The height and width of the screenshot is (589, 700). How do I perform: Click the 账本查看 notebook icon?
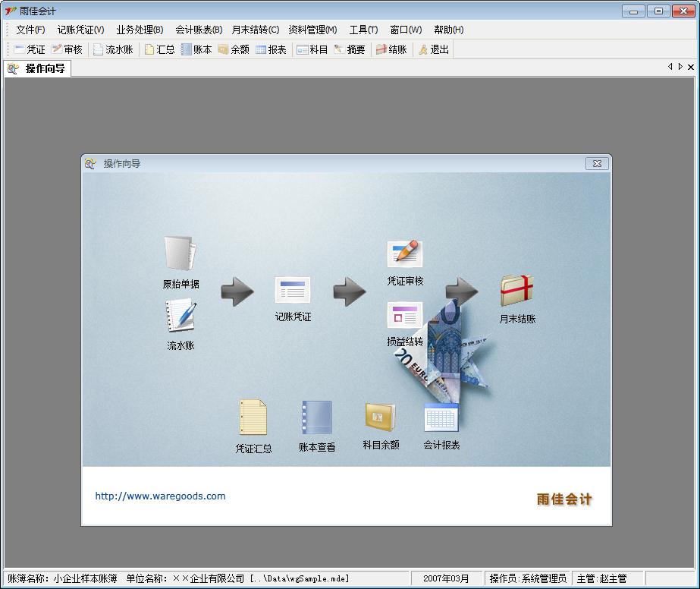pyautogui.click(x=317, y=418)
